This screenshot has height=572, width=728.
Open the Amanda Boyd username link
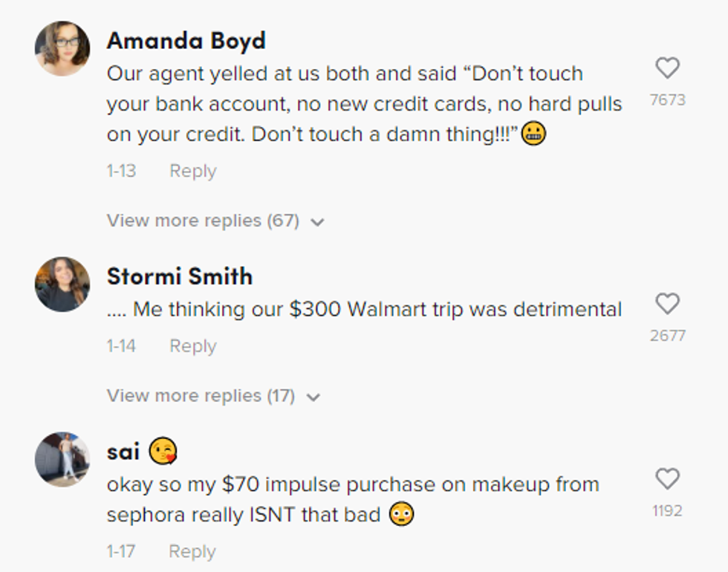186,41
